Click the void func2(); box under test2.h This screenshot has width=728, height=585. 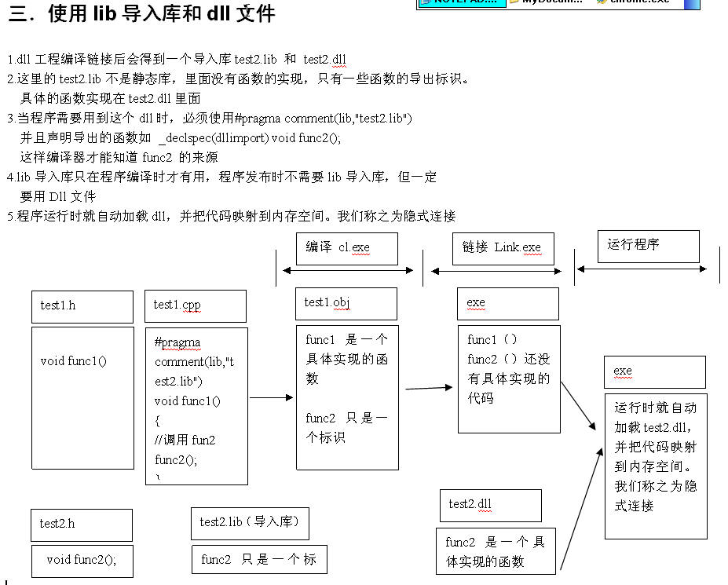pyautogui.click(x=82, y=561)
